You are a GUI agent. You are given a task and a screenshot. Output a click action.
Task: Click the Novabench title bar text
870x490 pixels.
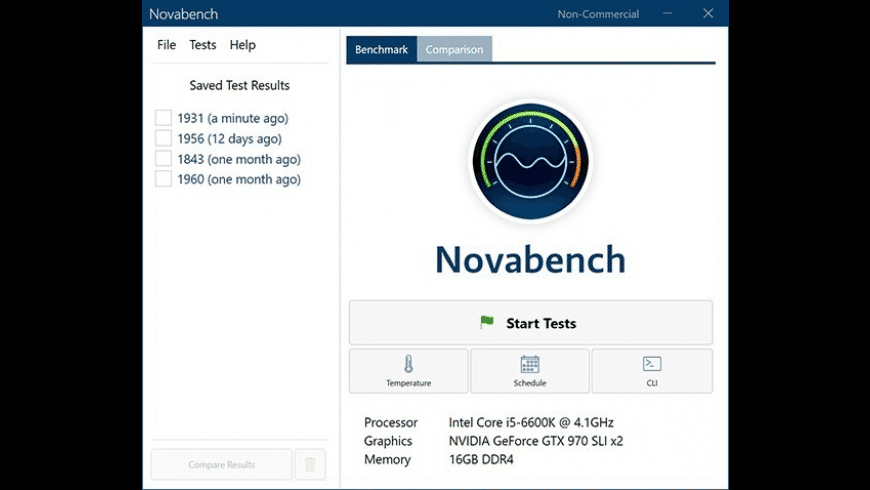[x=184, y=14]
